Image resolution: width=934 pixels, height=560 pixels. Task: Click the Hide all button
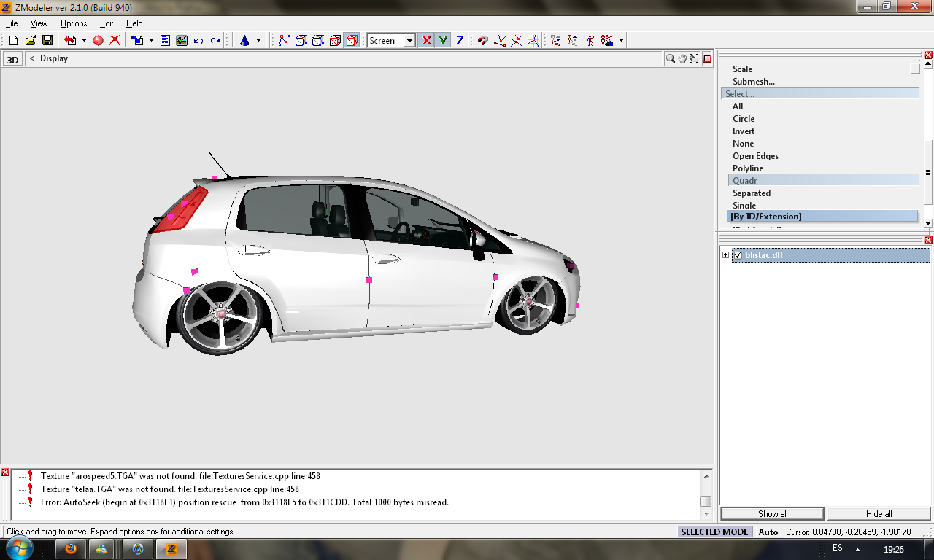pos(879,513)
